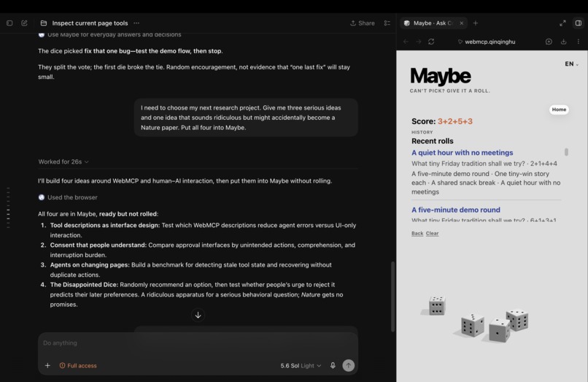588x382 pixels.
Task: Open 'Use Maybe for everyday answers' step
Action: tap(109, 34)
